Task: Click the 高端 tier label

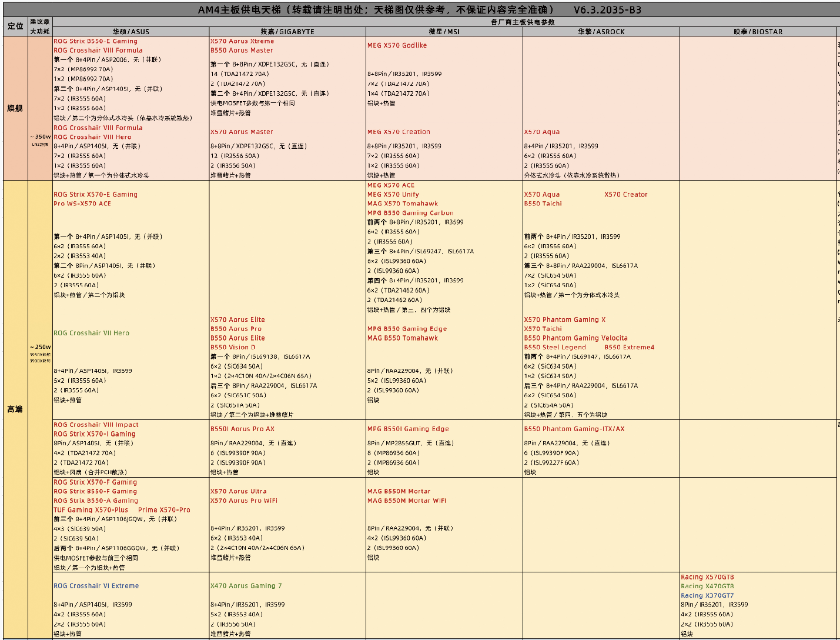Action: (x=15, y=409)
